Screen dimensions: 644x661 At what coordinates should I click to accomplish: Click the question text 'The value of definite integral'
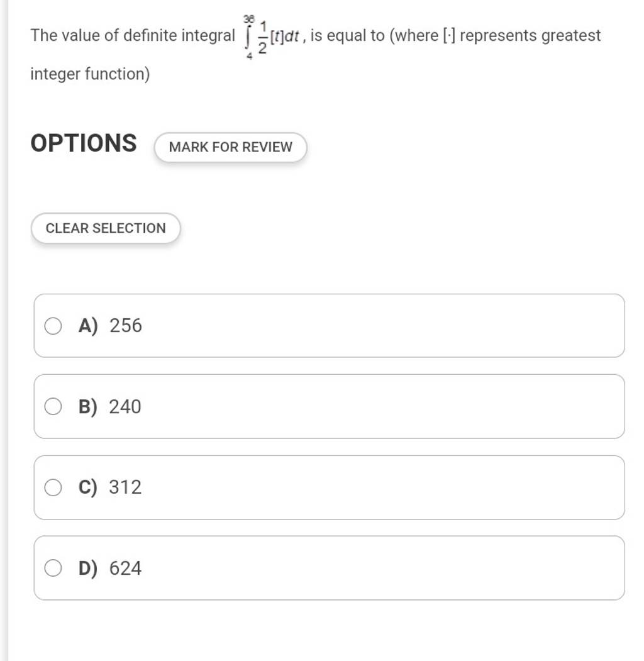133,35
